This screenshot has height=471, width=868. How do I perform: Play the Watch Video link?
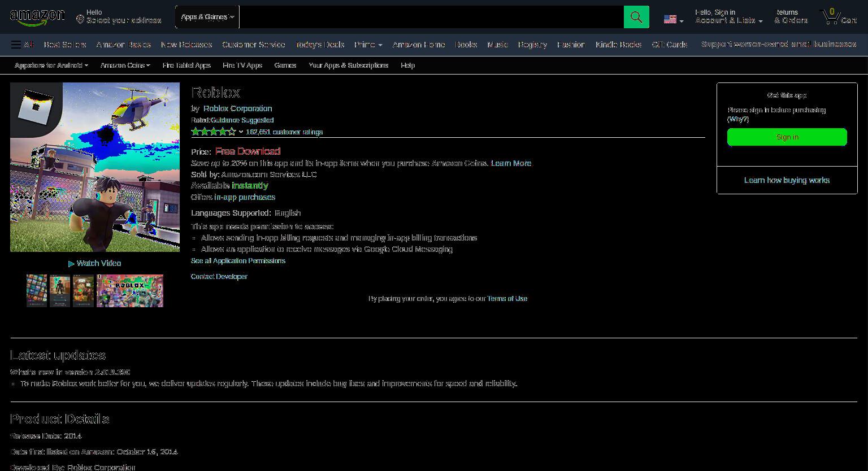(95, 263)
